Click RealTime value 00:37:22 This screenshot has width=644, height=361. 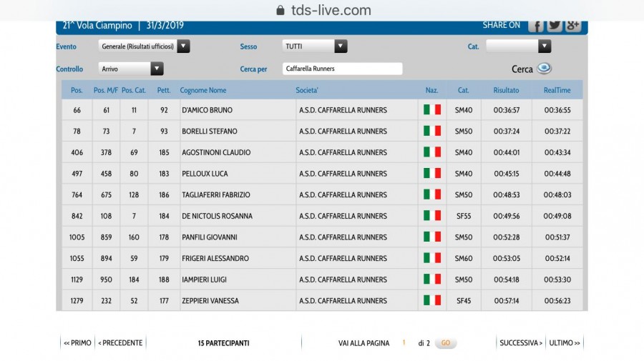tap(557, 132)
